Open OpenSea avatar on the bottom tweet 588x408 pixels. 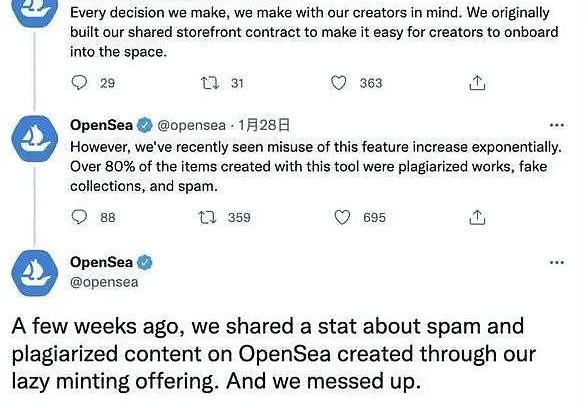coord(34,273)
